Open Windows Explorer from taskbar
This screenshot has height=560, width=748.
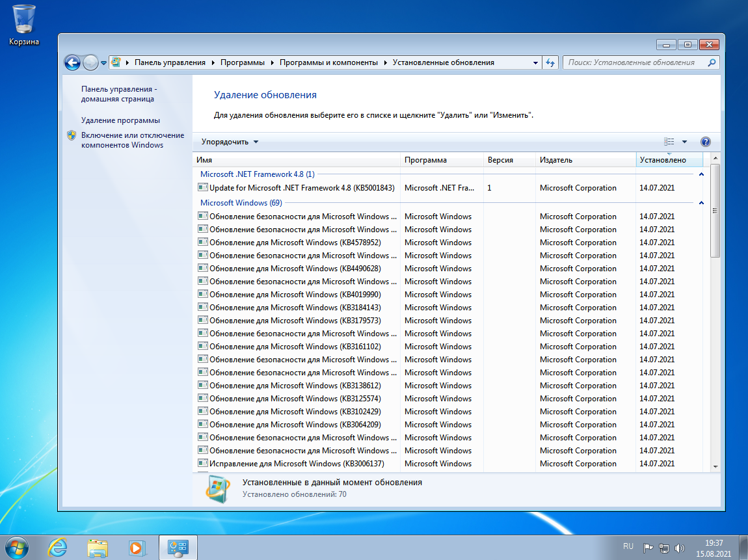pos(98,548)
